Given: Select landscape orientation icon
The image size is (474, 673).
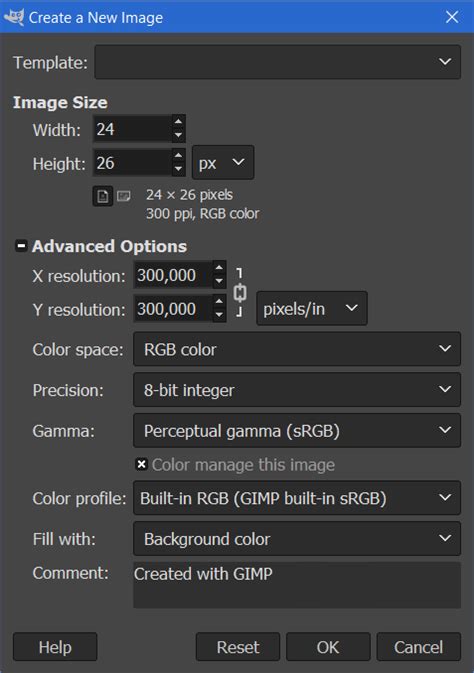Looking at the screenshot, I should [x=124, y=197].
